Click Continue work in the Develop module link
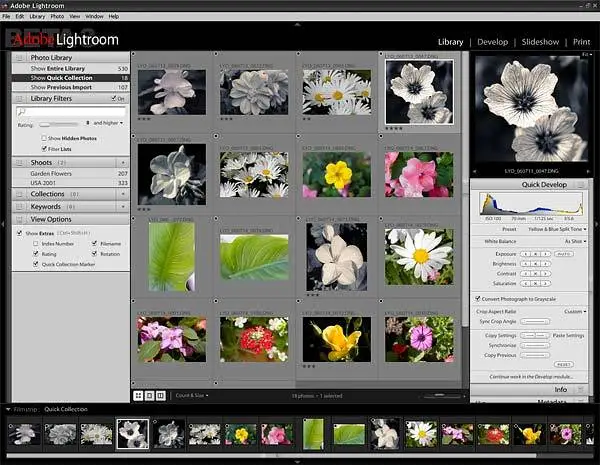This screenshot has width=600, height=465. click(531, 377)
